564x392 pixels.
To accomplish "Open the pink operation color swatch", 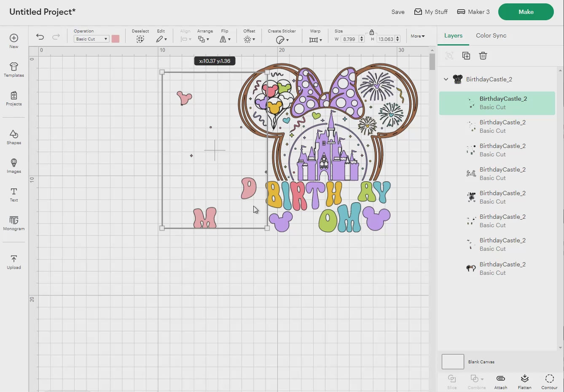I will [115, 39].
